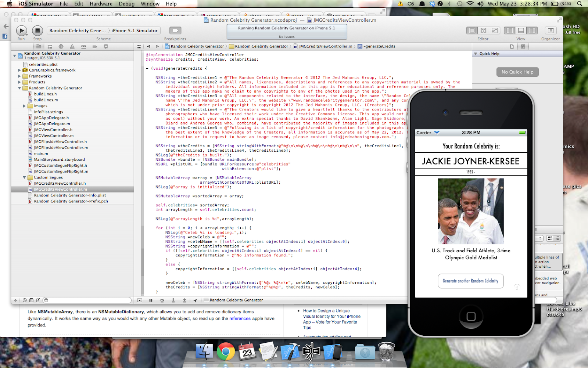Open the Organizer window
The height and width of the screenshot is (368, 588).
[x=551, y=30]
